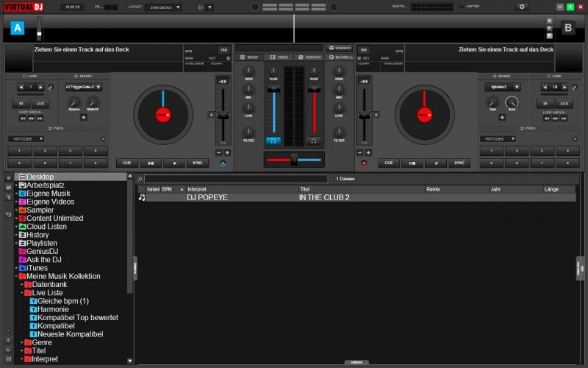Open left deck effect selector dropdown
The image size is (588, 368).
coord(83,87)
